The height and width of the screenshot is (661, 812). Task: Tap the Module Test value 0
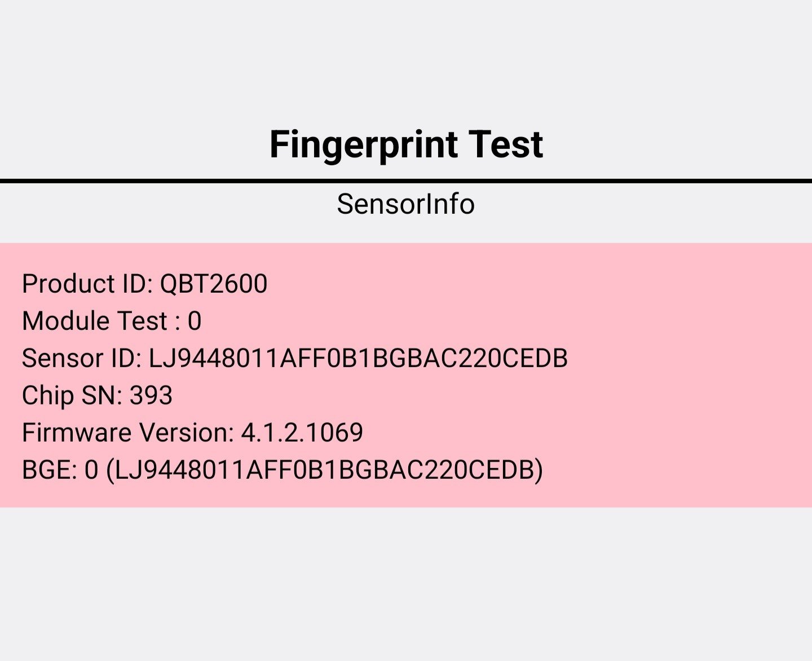point(195,321)
